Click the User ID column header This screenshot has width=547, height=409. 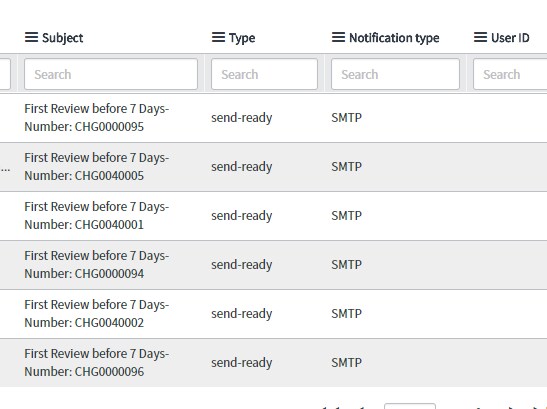coord(510,38)
